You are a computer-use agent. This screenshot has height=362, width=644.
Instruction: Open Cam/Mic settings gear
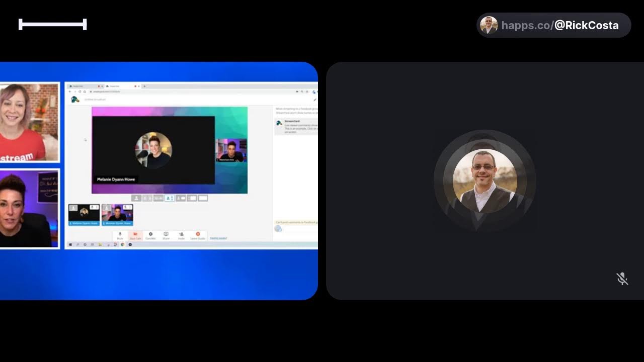coord(150,236)
